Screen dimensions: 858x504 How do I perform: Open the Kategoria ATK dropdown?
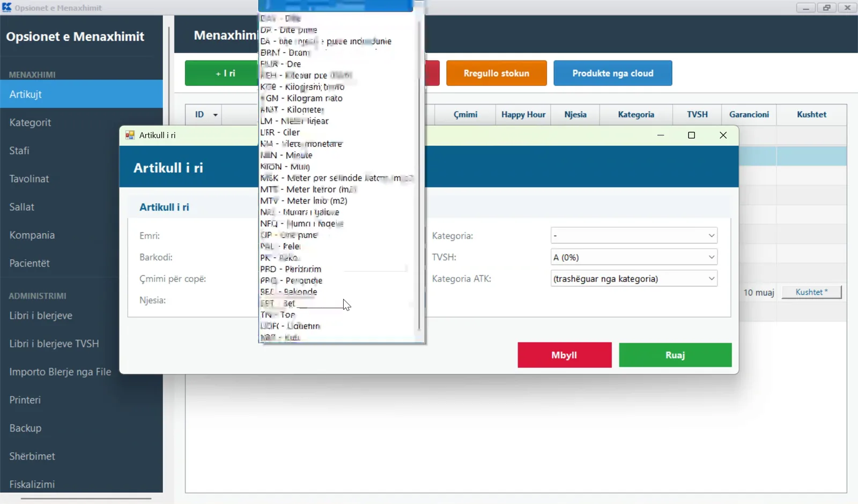[634, 279]
